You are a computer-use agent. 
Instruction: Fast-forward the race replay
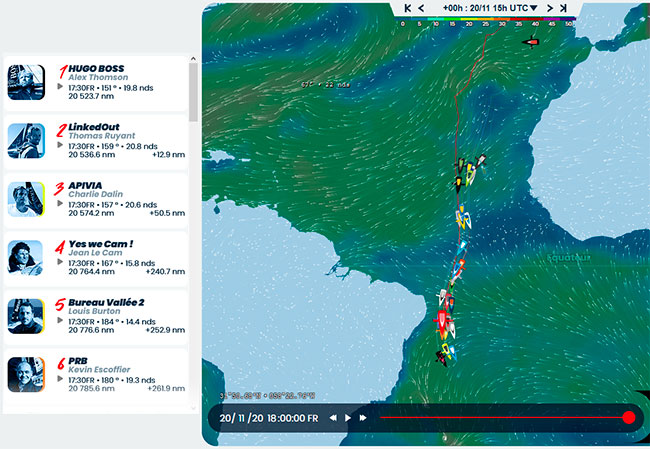363,418
